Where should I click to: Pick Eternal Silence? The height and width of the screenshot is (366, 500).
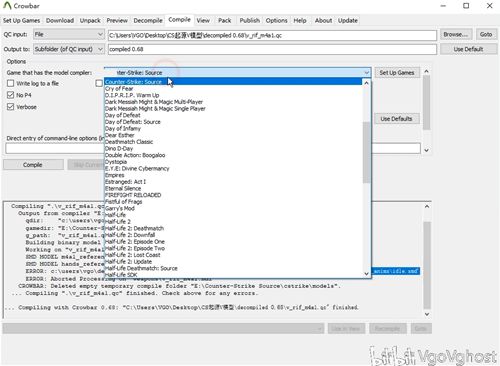coord(233,188)
